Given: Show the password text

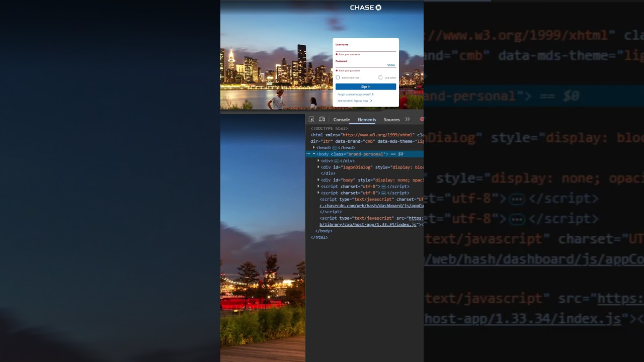Looking at the screenshot, I should (391, 65).
